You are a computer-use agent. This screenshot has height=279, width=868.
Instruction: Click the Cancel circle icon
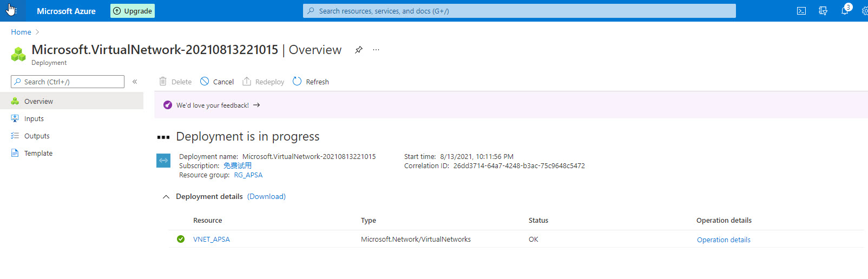[205, 81]
